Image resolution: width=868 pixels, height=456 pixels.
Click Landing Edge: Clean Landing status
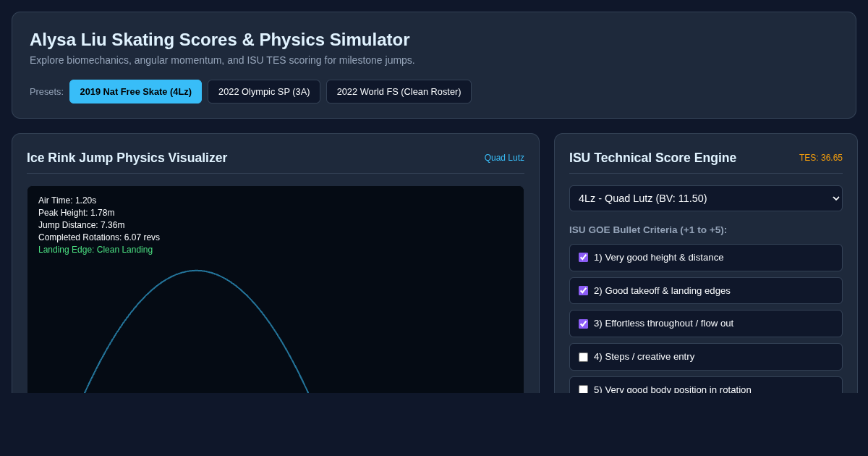point(95,250)
